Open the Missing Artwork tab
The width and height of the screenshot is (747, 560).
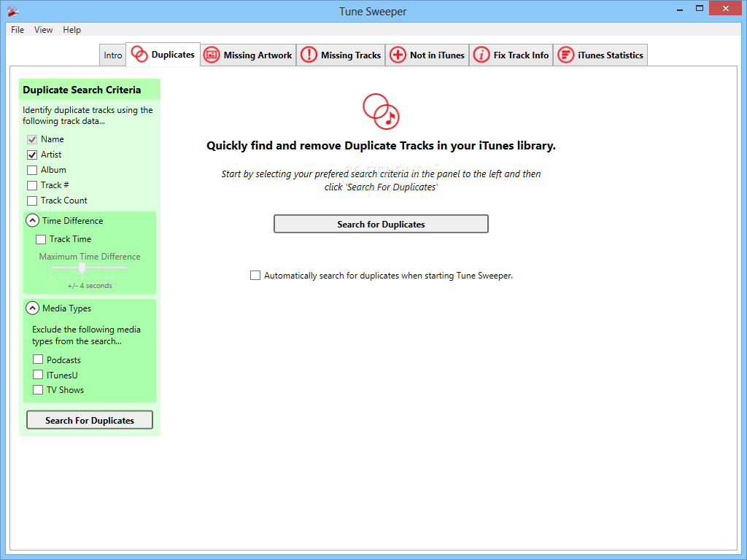pyautogui.click(x=248, y=55)
